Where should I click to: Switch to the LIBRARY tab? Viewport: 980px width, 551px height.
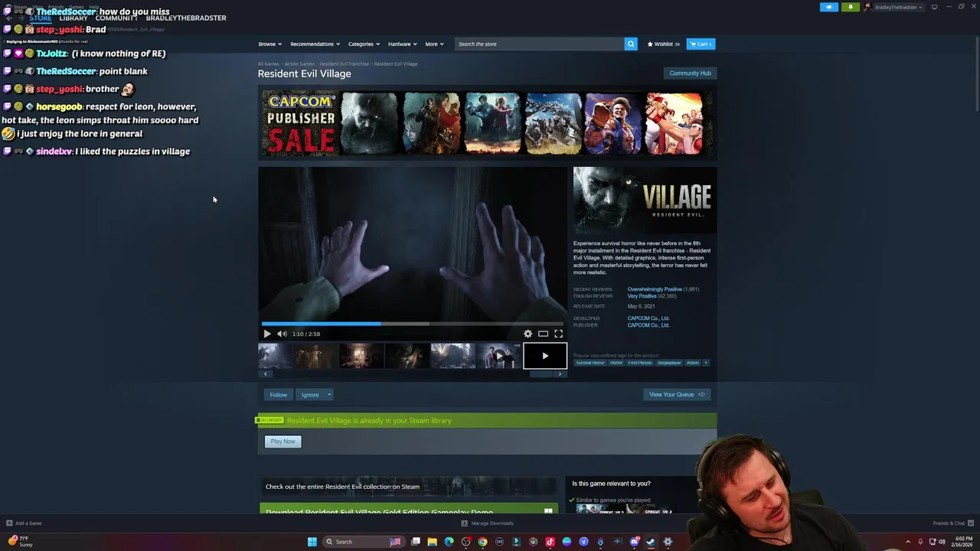[73, 18]
